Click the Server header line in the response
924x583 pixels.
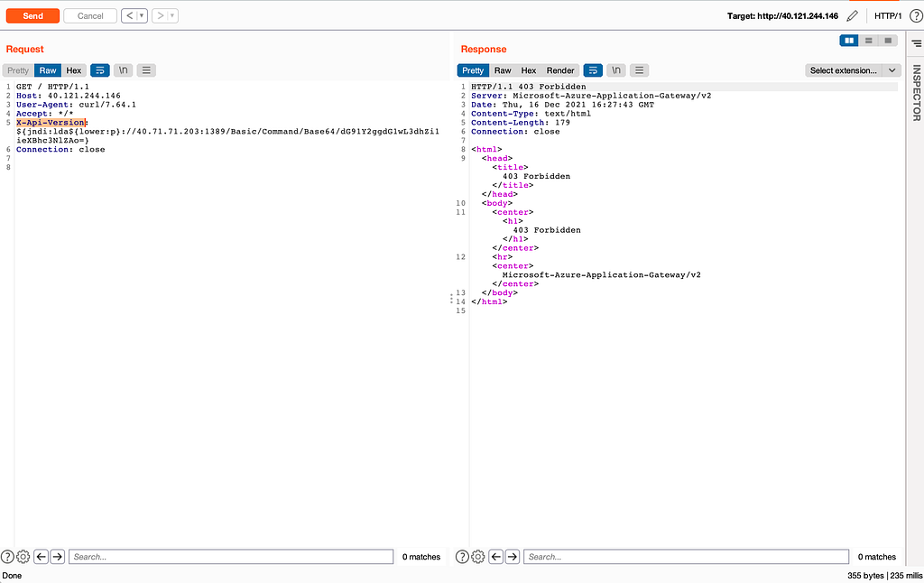[x=591, y=96]
